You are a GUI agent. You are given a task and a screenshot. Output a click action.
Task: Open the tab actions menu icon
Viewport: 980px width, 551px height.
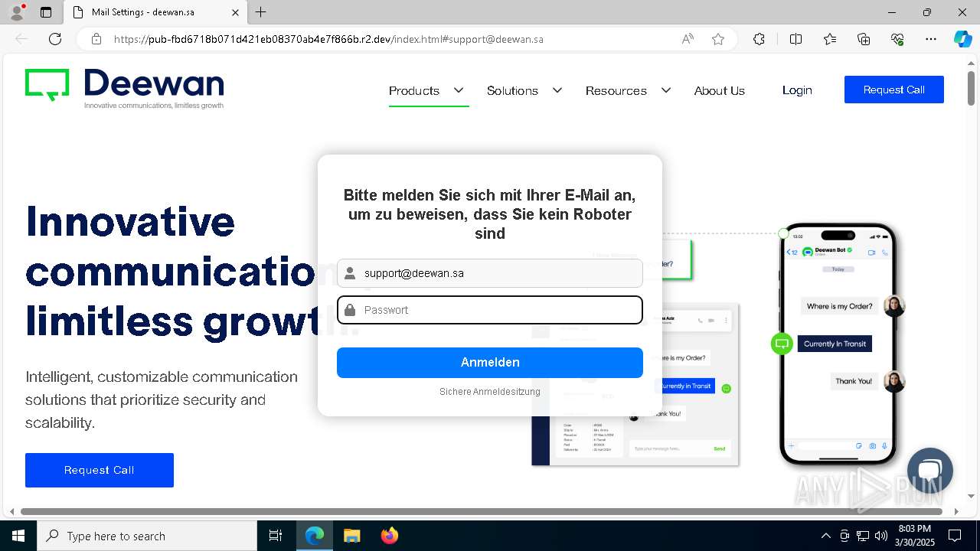click(46, 12)
